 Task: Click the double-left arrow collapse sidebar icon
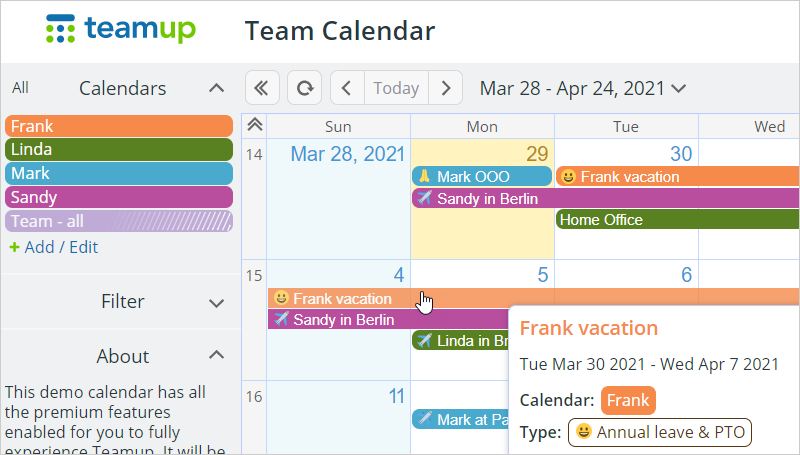tap(262, 88)
